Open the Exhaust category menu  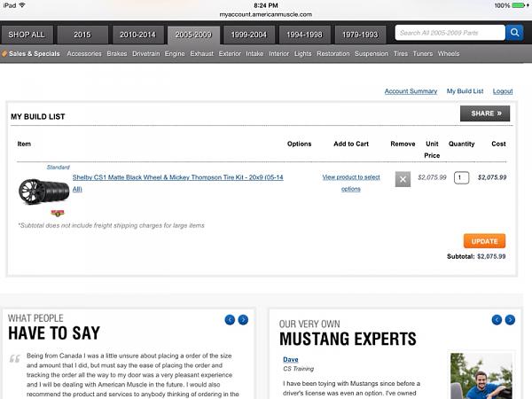click(202, 53)
